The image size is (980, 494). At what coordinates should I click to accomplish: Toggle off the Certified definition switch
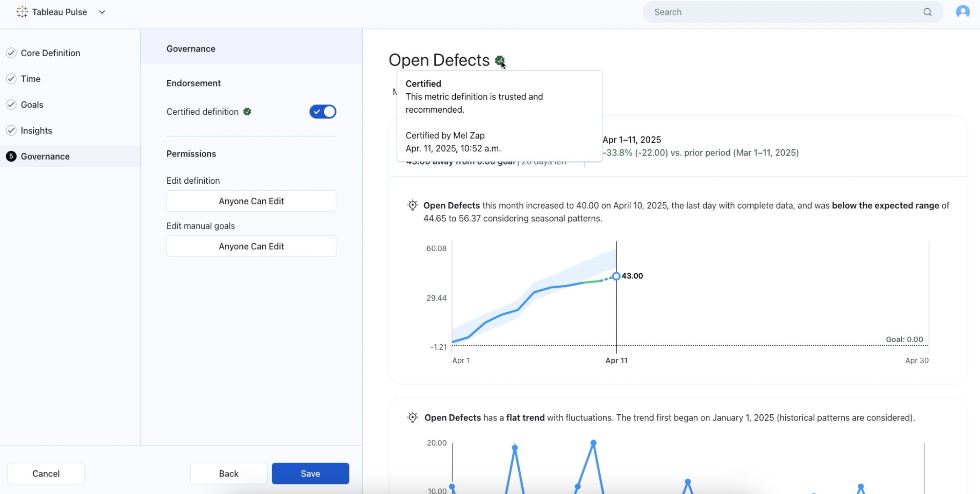pos(323,112)
